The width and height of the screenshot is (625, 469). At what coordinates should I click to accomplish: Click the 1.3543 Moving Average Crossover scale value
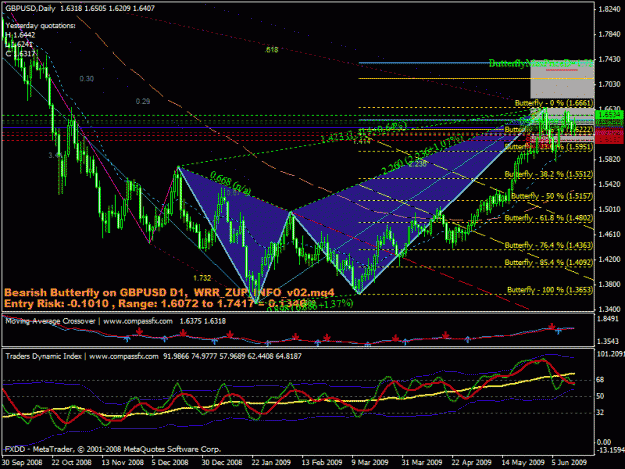[x=608, y=341]
